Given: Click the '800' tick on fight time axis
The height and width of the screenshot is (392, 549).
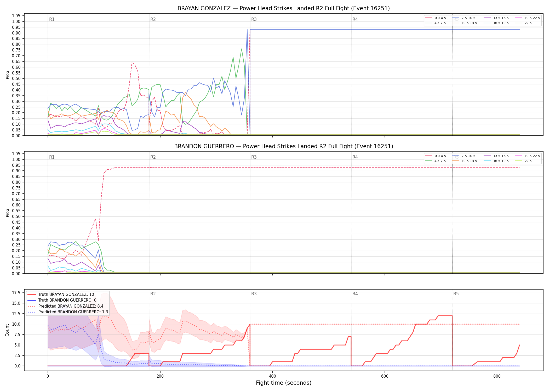Looking at the screenshot, I should (497, 376).
